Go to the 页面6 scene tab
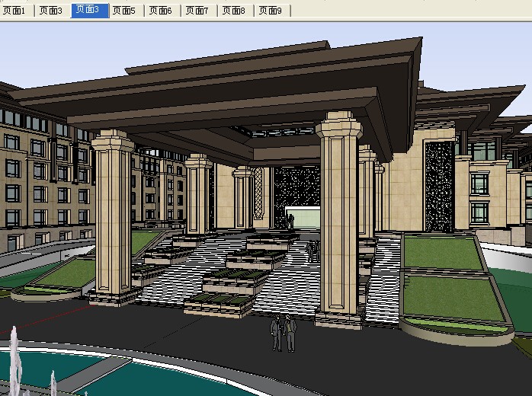 tap(162, 11)
